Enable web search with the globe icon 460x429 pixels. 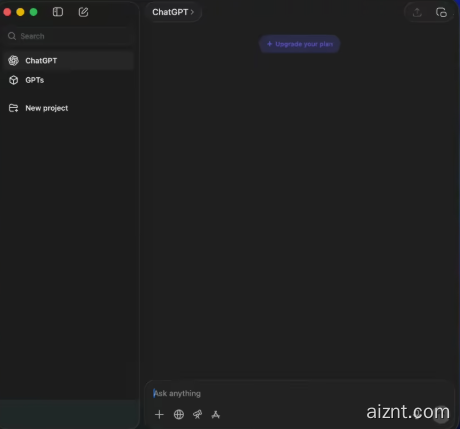(x=179, y=414)
